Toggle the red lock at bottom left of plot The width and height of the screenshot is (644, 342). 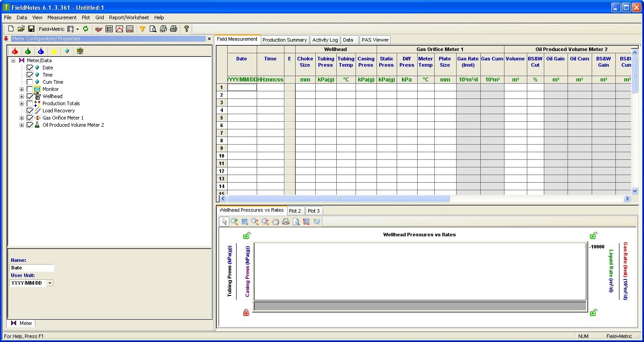point(246,312)
